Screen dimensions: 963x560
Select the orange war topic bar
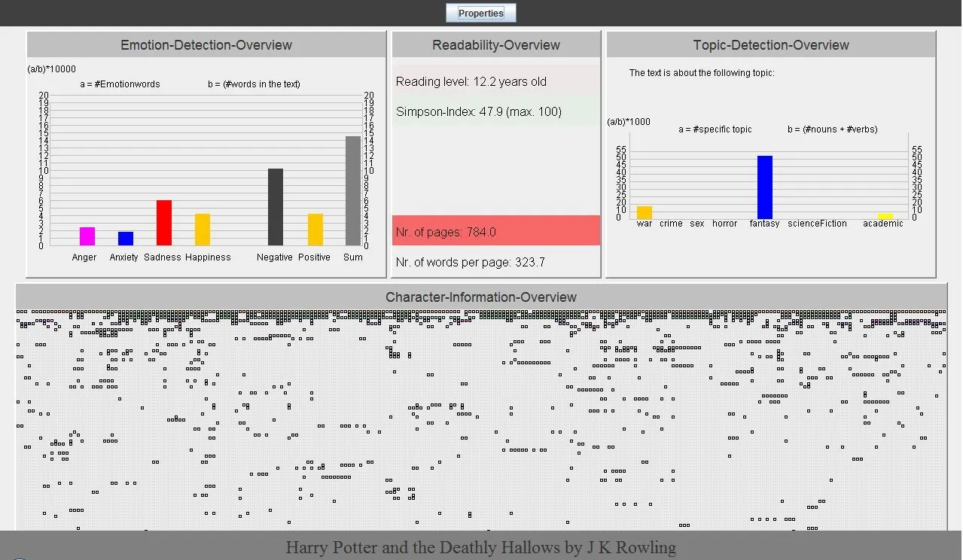tap(645, 212)
